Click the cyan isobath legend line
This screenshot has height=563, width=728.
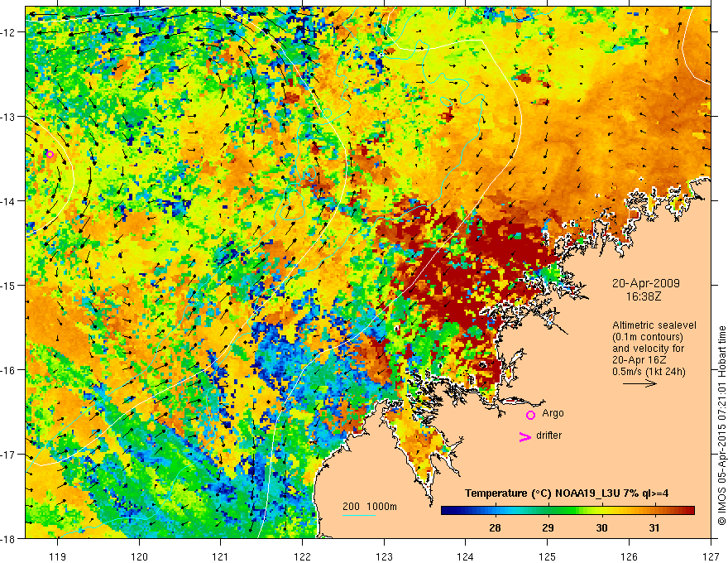click(359, 515)
